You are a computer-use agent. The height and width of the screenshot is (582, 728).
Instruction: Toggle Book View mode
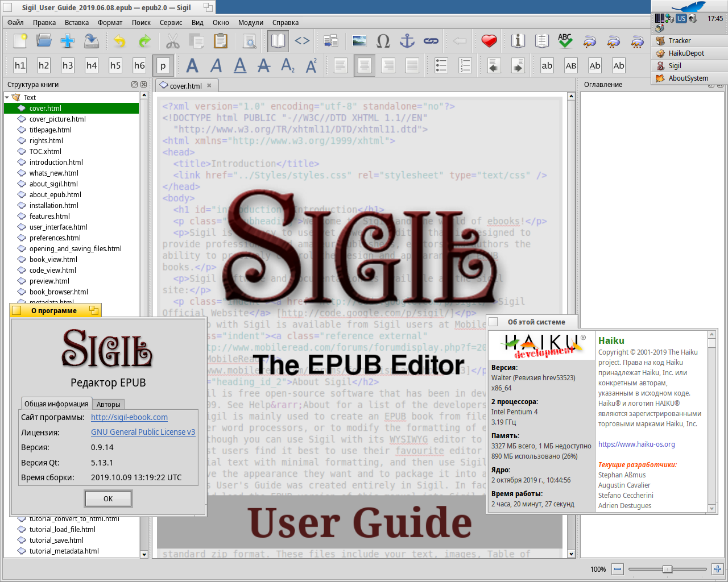coord(278,41)
